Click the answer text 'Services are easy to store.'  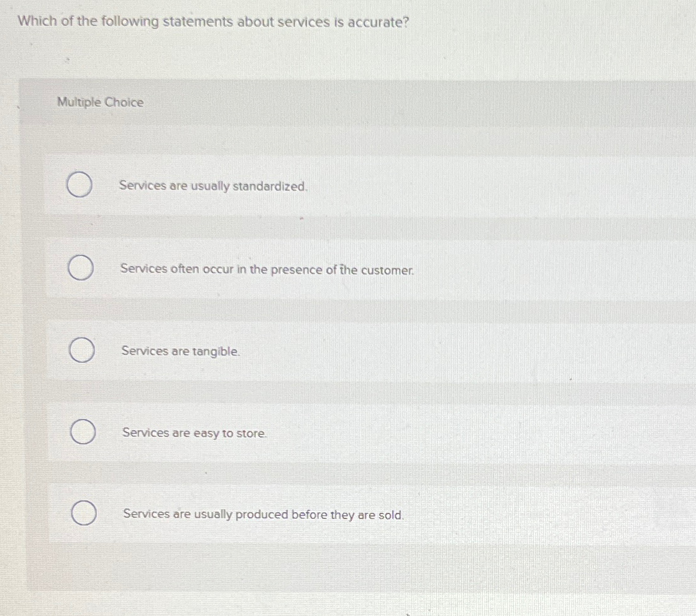(x=195, y=433)
